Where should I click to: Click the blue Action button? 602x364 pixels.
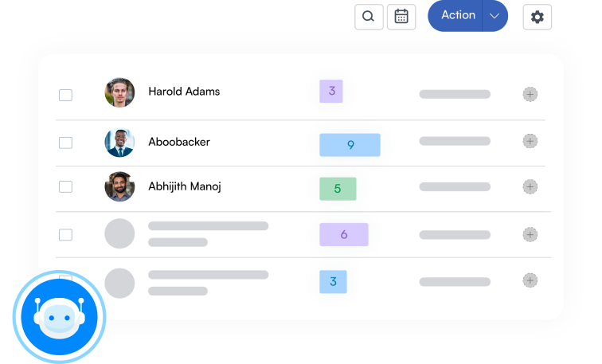455,16
